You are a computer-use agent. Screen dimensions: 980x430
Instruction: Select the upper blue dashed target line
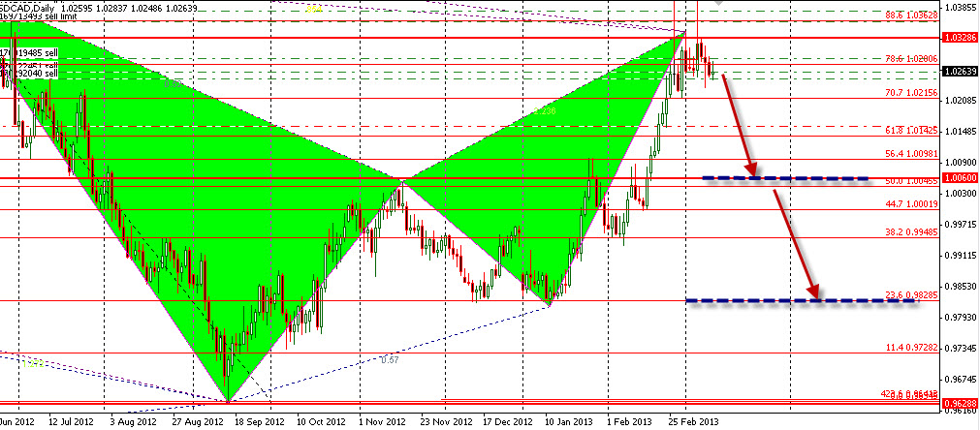pyautogui.click(x=785, y=178)
